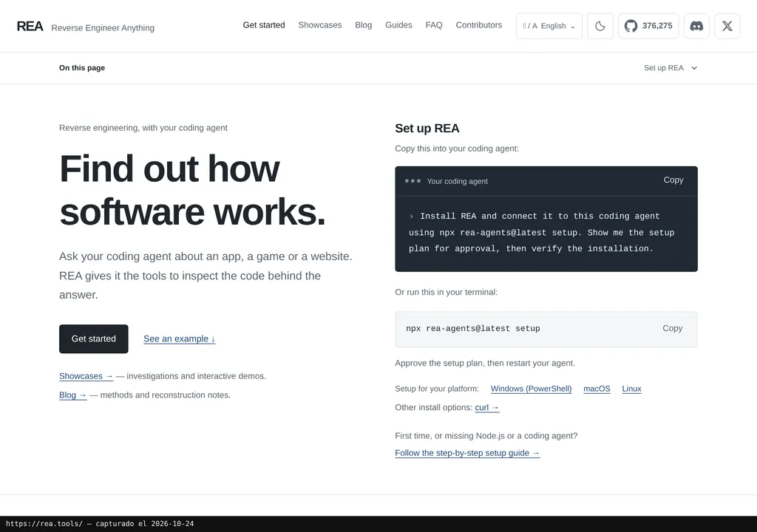Click 'Or run this in your terminal:' text

pyautogui.click(x=446, y=292)
